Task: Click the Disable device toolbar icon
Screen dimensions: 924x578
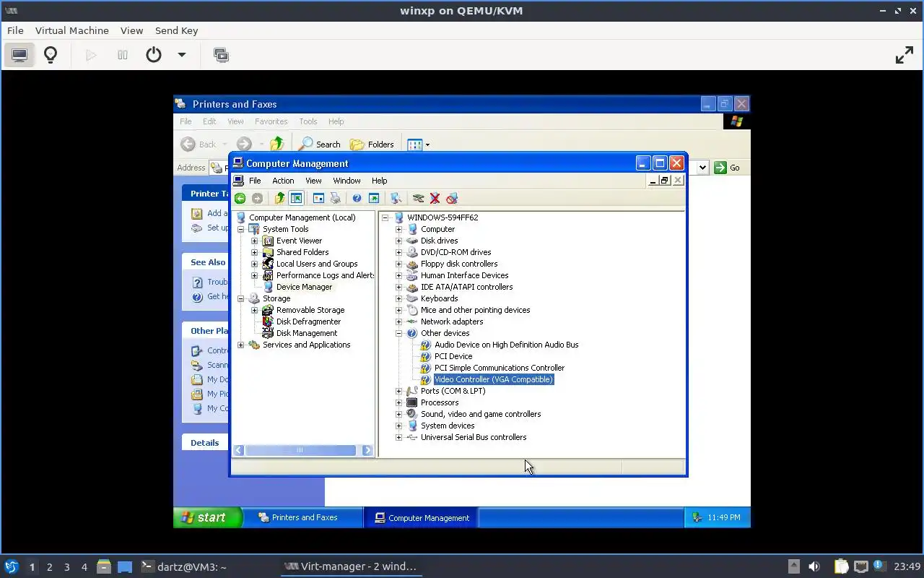Action: point(452,198)
